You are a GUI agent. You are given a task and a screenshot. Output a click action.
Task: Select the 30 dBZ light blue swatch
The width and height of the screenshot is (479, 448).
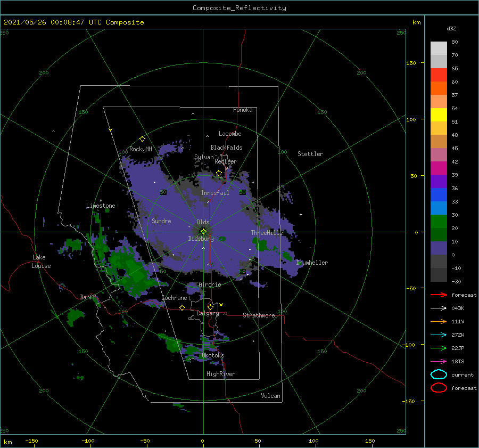[439, 208]
